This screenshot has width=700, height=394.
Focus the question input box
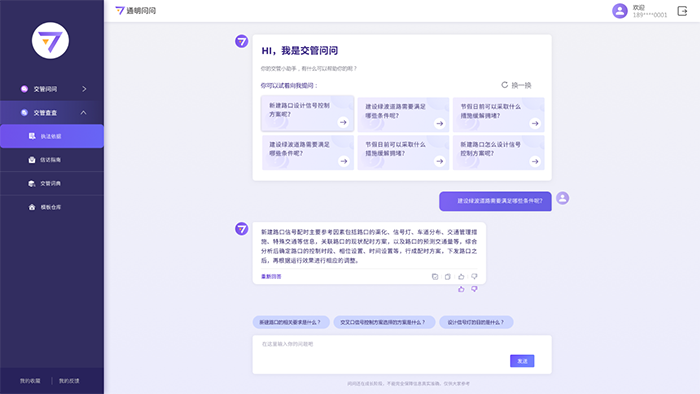pyautogui.click(x=402, y=354)
